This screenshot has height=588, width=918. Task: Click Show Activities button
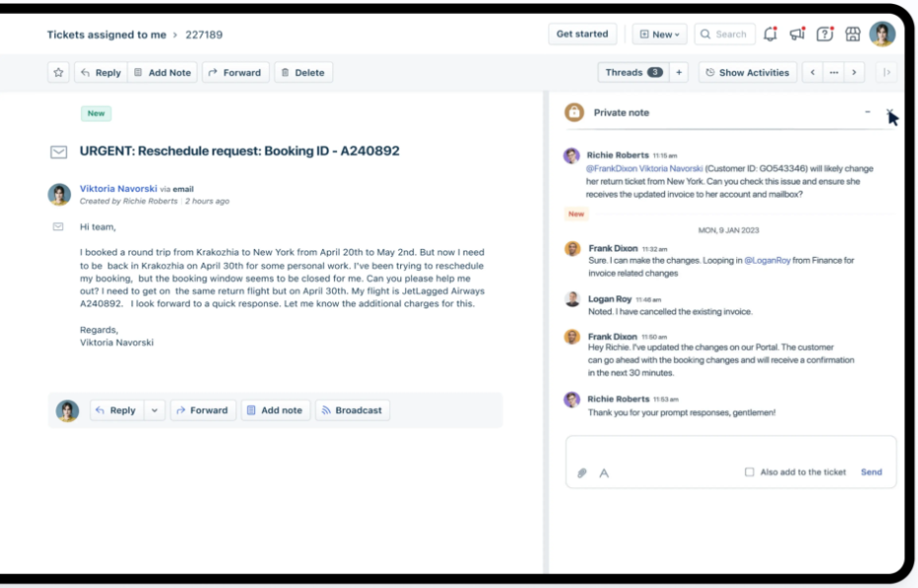(x=748, y=72)
